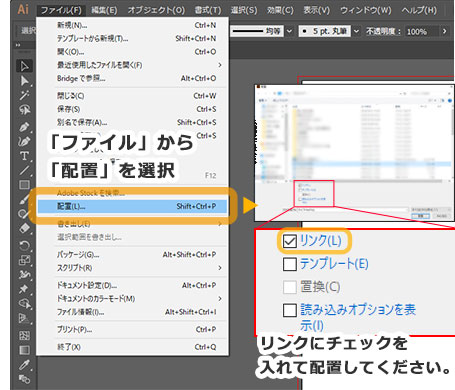This screenshot has height=390, width=455.
Task: Expand the 不透明度 opacity arrow
Action: point(444,31)
